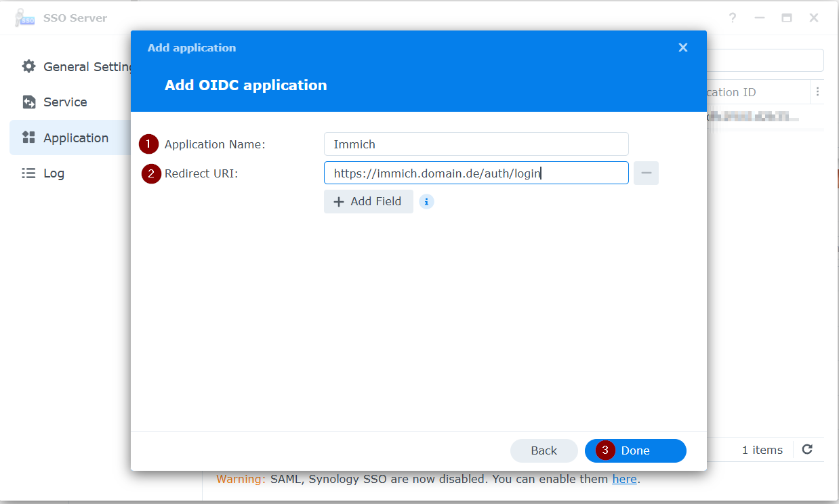Minimize the SSO Server window
This screenshot has width=839, height=504.
pyautogui.click(x=760, y=18)
